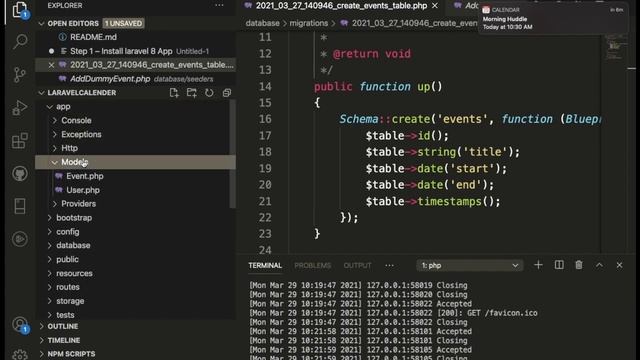This screenshot has width=640, height=360.
Task: Collapse the app folder
Action: pyautogui.click(x=49, y=107)
